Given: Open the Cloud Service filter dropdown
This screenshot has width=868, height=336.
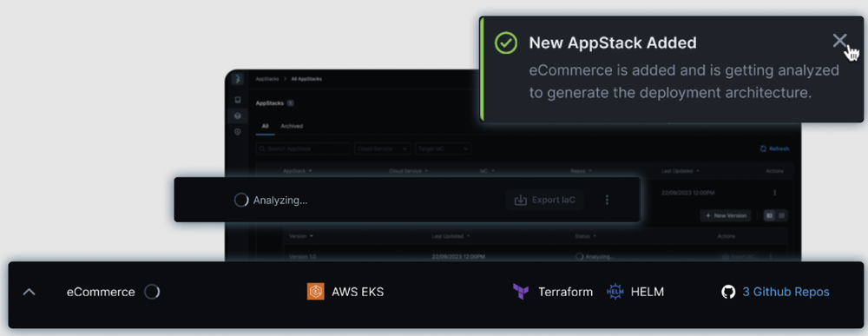Looking at the screenshot, I should 383,148.
